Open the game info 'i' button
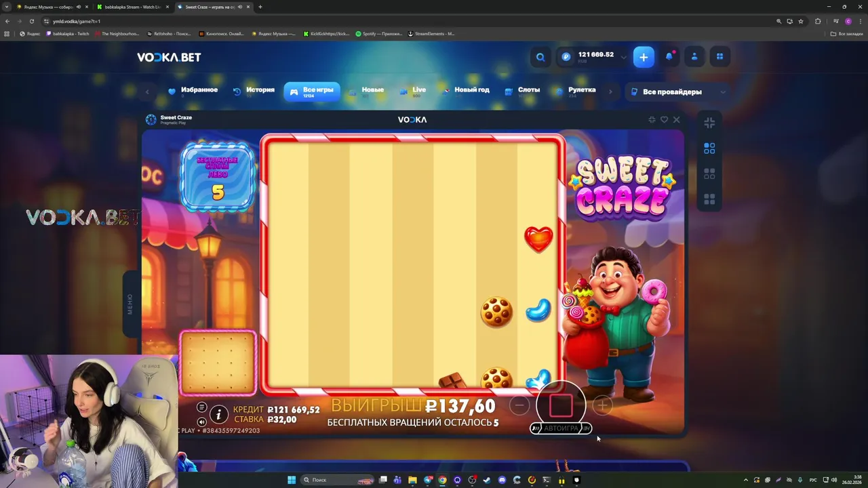Screen dimensions: 868x488 point(218,414)
